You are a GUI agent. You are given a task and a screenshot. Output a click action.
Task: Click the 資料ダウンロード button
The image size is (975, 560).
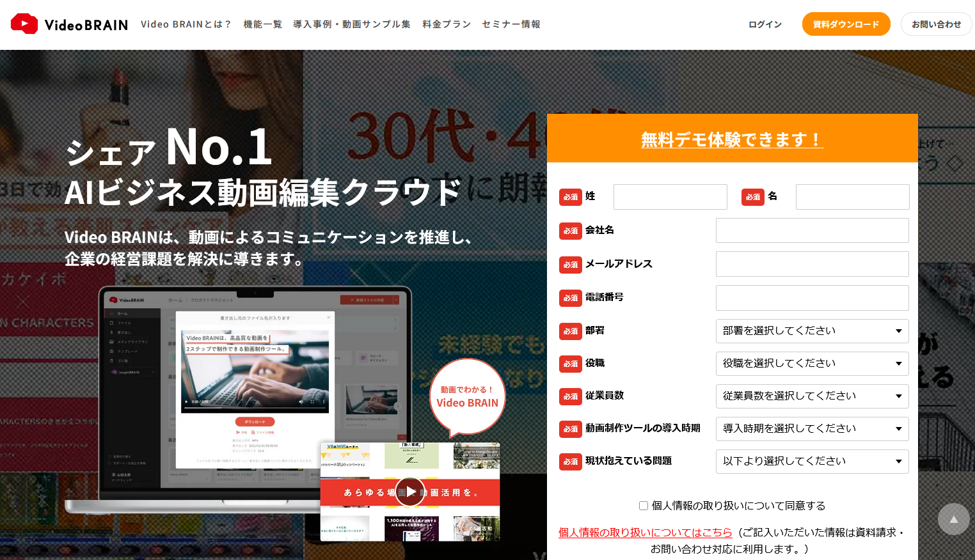pyautogui.click(x=846, y=24)
